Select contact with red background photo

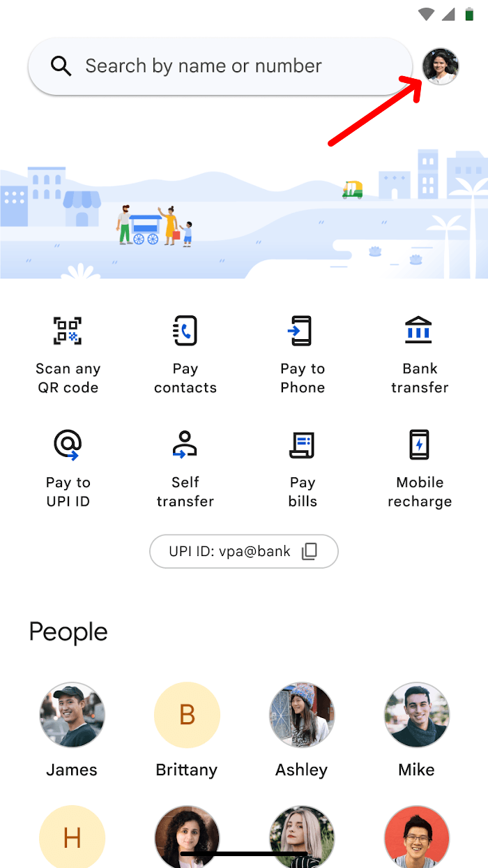(x=417, y=837)
